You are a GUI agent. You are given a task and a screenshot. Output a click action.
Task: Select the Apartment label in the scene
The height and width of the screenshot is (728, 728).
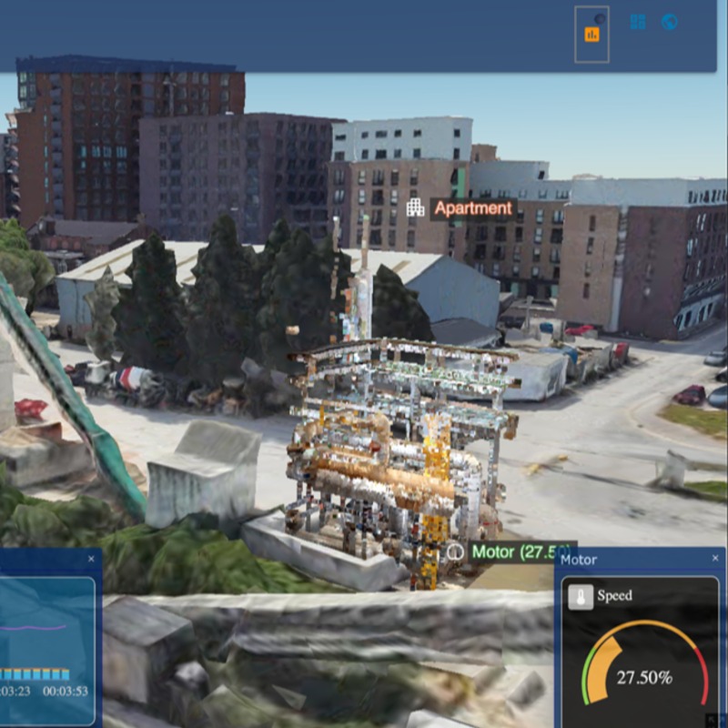coord(472,207)
